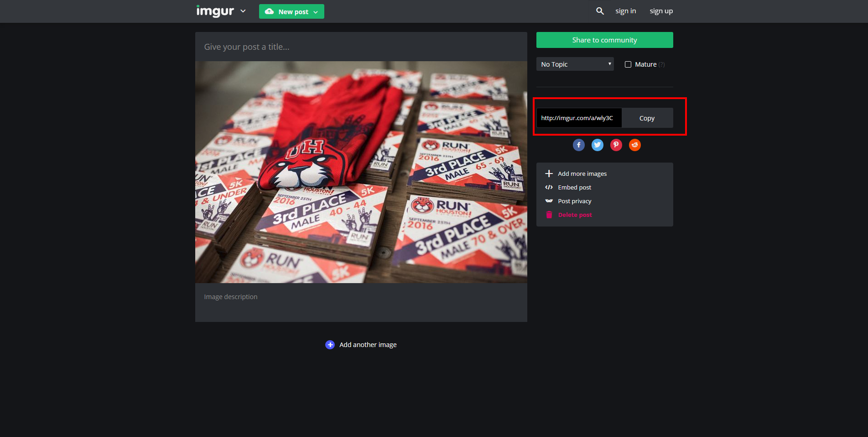Enable the Mature checkbox

click(x=628, y=64)
